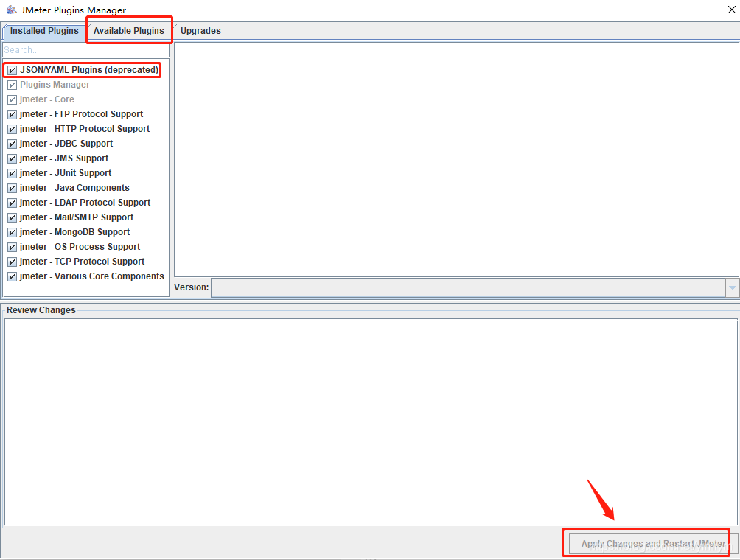The image size is (740, 560).
Task: Select the 'JSON/YAML Plugins (deprecated)' list entry
Action: (x=89, y=70)
